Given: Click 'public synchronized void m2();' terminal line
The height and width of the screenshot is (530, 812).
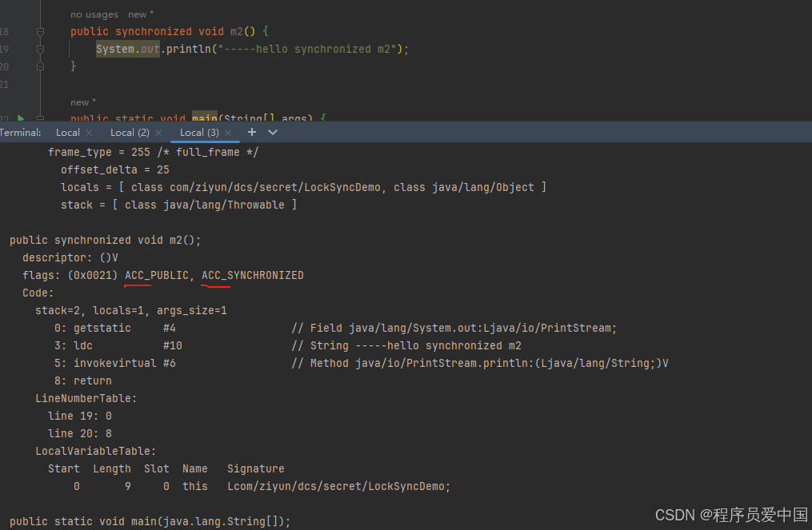Looking at the screenshot, I should coord(105,240).
